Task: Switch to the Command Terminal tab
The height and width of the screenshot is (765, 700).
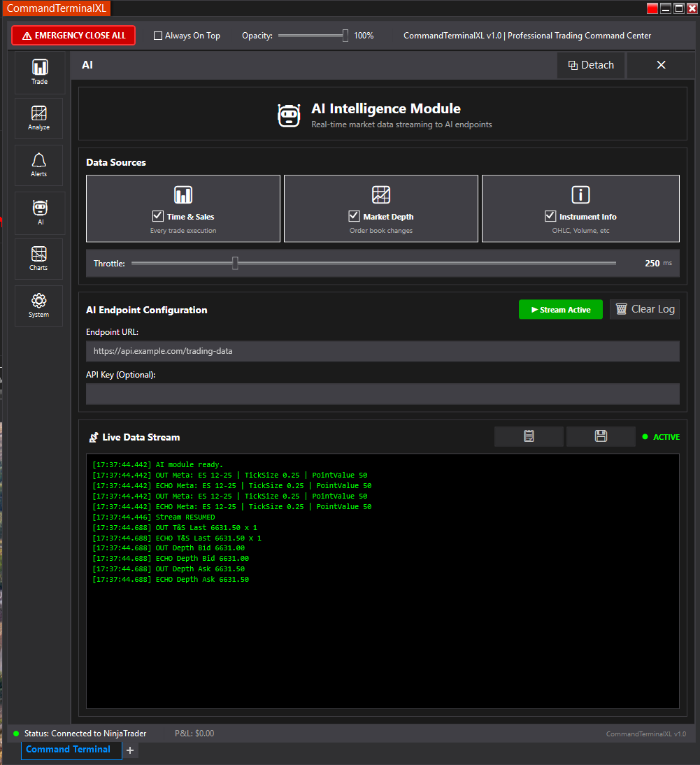Action: click(69, 750)
